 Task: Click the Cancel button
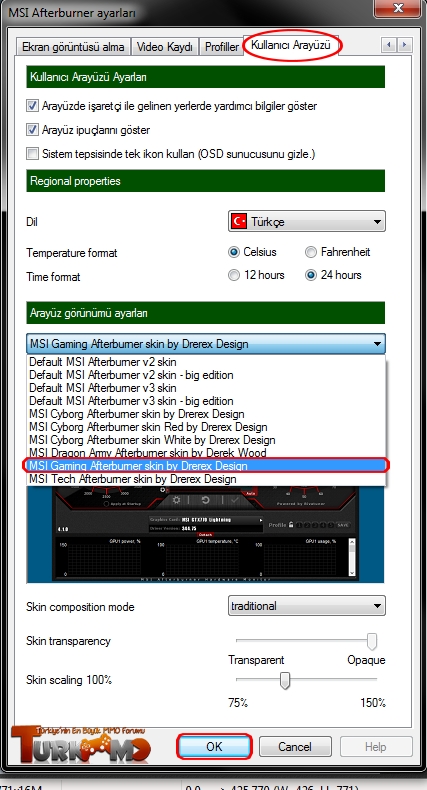point(295,747)
